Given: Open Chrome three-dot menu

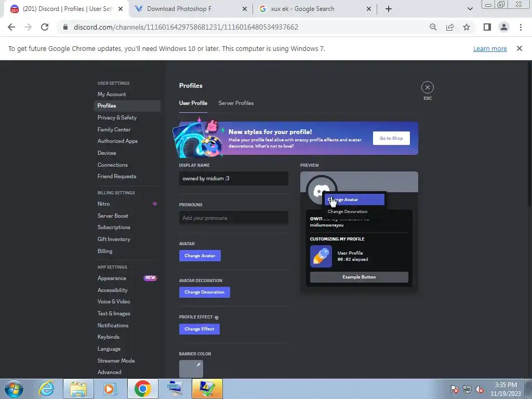Looking at the screenshot, I should pyautogui.click(x=521, y=27).
